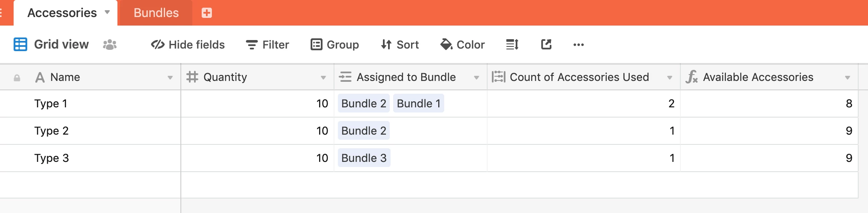Switch to the Bundles tab

(156, 13)
